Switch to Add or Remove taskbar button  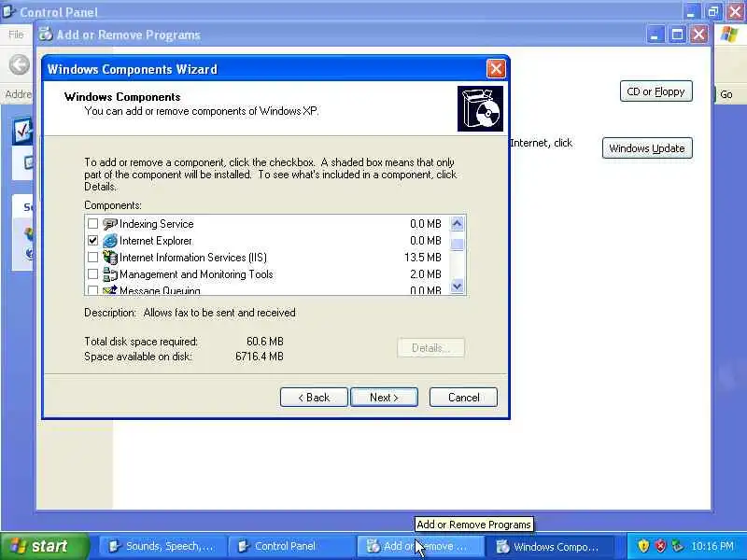point(419,546)
